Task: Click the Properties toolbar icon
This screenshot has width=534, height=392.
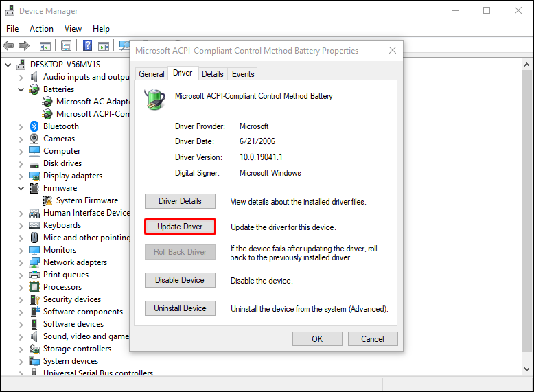Action: 66,45
